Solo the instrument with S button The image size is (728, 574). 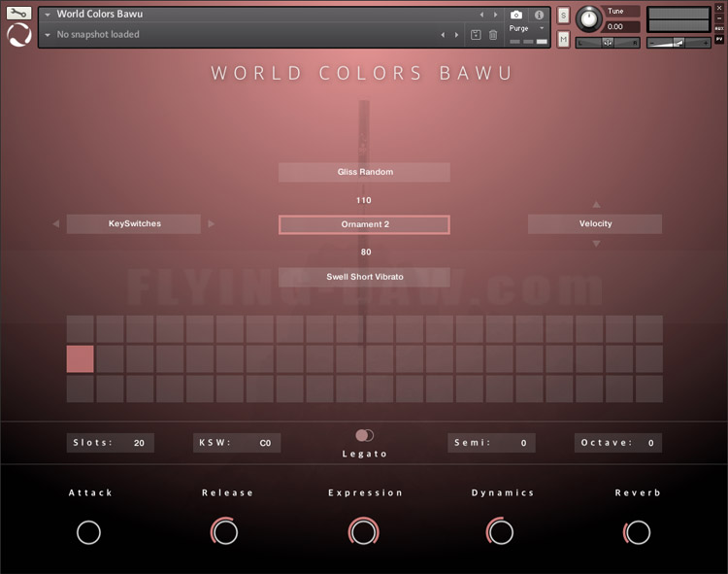point(563,16)
